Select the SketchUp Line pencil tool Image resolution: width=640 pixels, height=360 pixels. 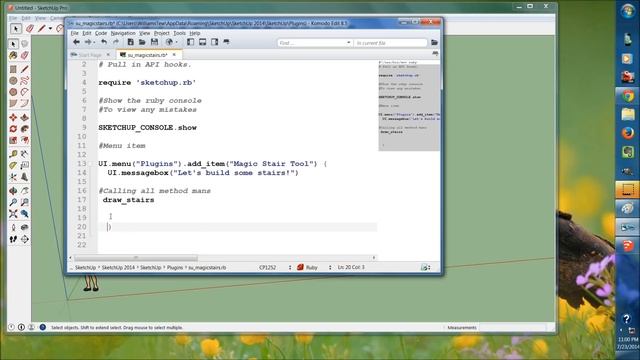click(x=24, y=69)
